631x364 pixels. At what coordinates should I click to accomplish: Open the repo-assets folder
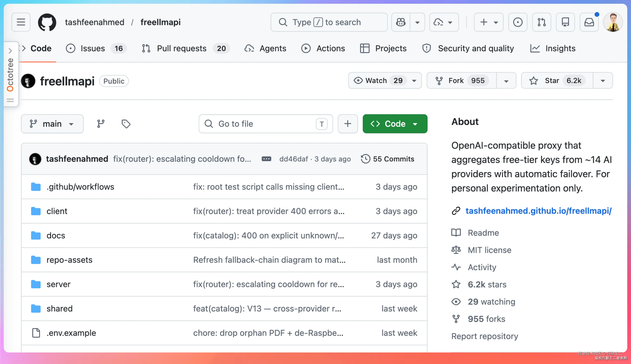(x=70, y=260)
